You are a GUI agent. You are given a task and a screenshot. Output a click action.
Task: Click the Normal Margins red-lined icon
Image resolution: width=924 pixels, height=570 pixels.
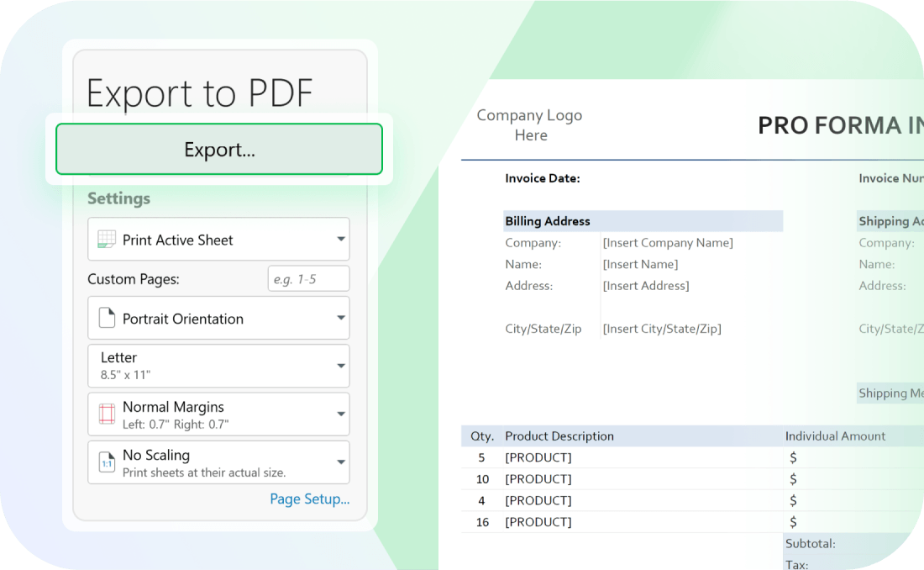(107, 414)
